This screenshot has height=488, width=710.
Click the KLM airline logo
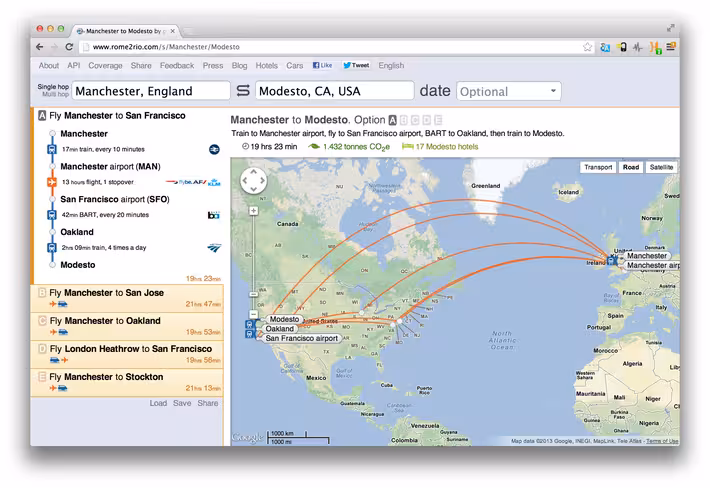(x=214, y=182)
